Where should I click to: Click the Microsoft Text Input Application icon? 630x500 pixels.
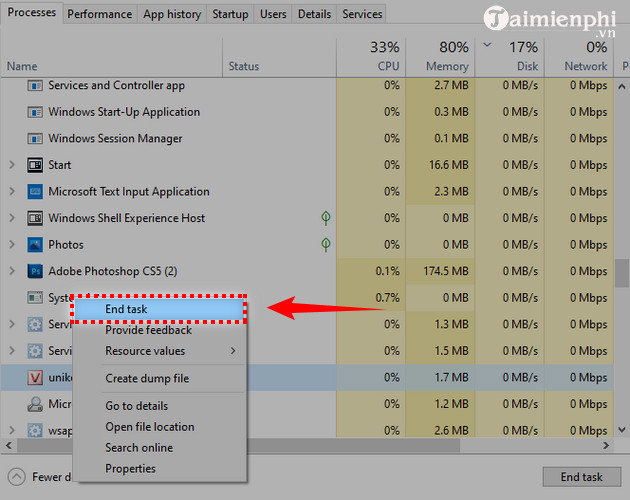(x=34, y=191)
